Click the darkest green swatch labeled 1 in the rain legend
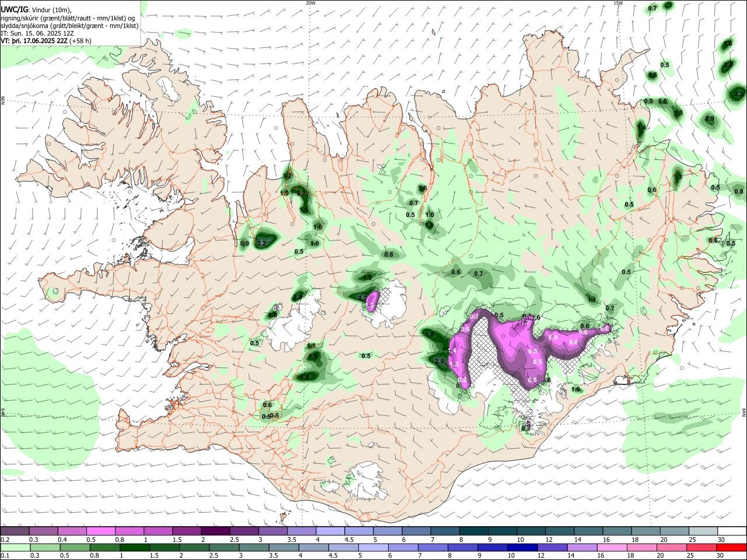Screen dimensions: 747x560 134,547
